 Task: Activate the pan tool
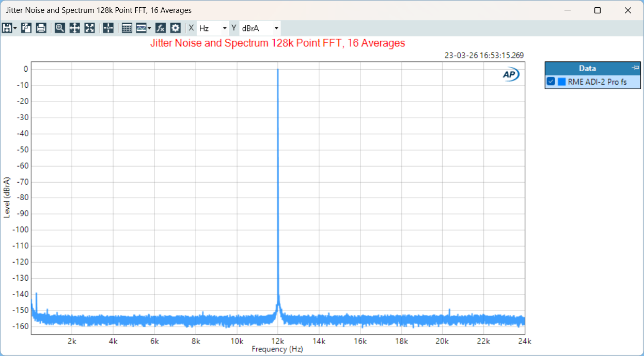tap(74, 28)
